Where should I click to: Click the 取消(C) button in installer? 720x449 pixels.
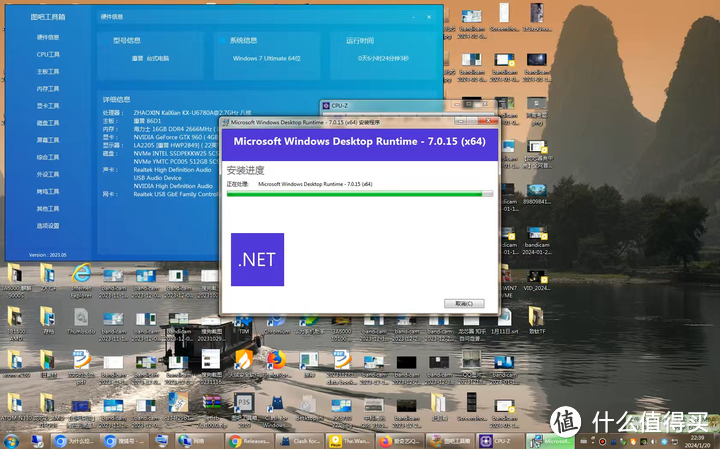[463, 303]
